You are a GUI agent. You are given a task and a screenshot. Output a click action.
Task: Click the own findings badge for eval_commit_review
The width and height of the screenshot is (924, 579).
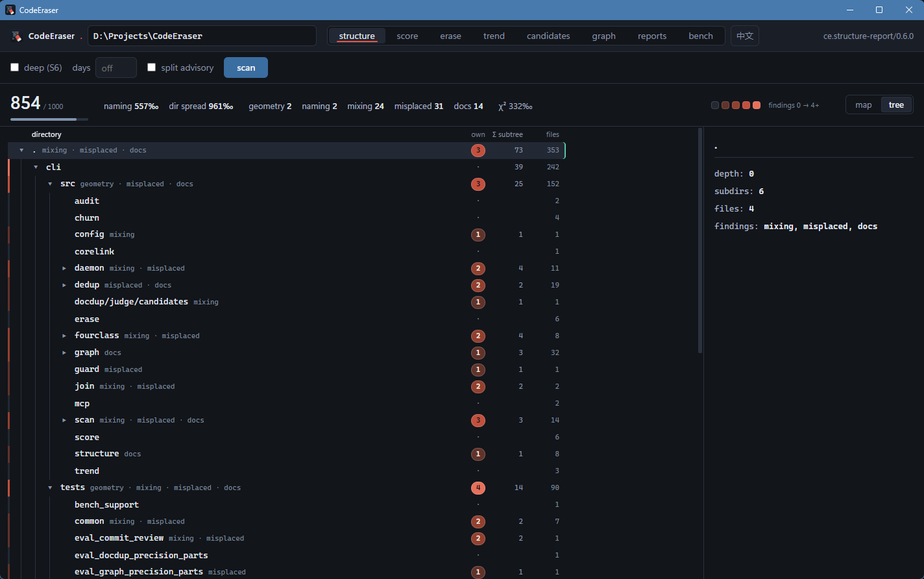(478, 538)
